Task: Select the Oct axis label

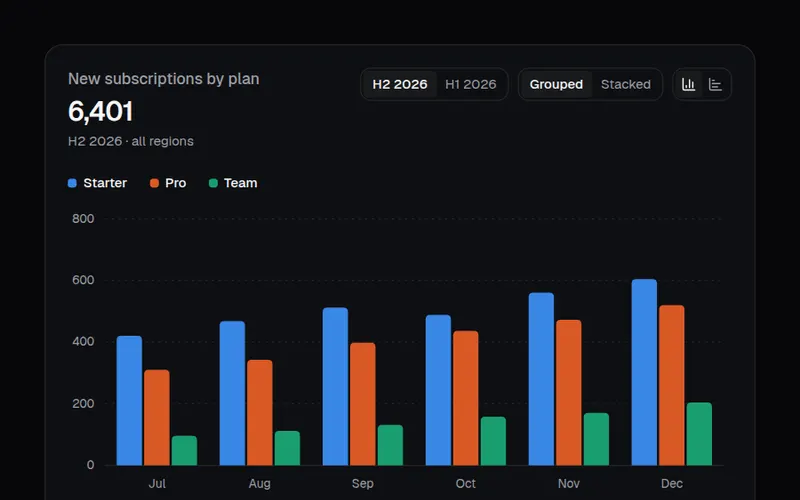Action: point(465,483)
